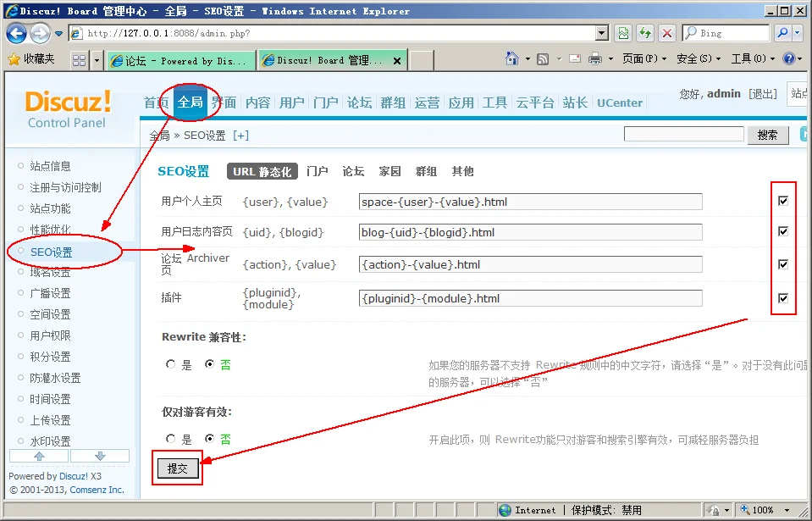Open the 首页 admin section
This screenshot has height=521, width=812.
pyautogui.click(x=157, y=103)
